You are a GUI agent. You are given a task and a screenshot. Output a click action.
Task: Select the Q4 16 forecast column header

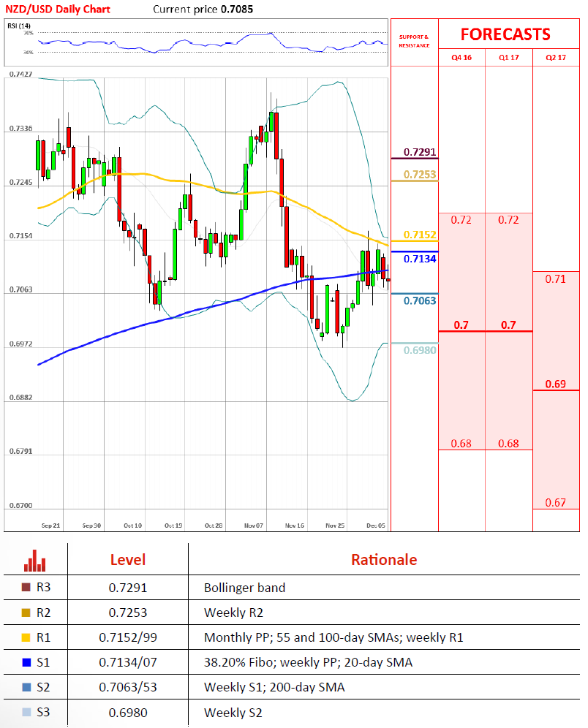[x=461, y=58]
